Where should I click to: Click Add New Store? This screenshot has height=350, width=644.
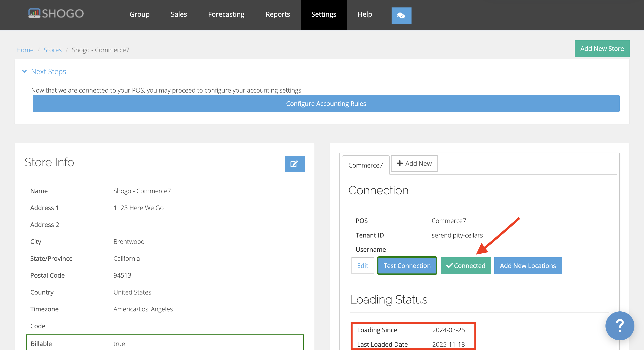click(x=602, y=48)
